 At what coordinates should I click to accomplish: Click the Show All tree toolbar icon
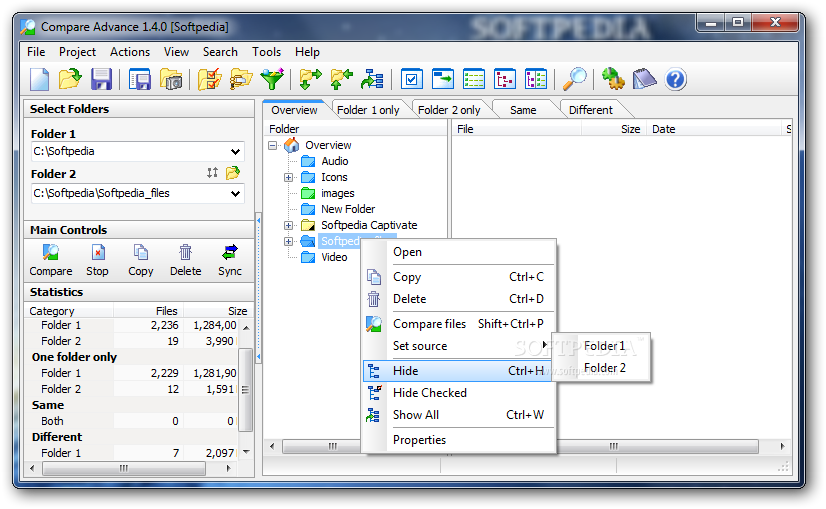372,80
